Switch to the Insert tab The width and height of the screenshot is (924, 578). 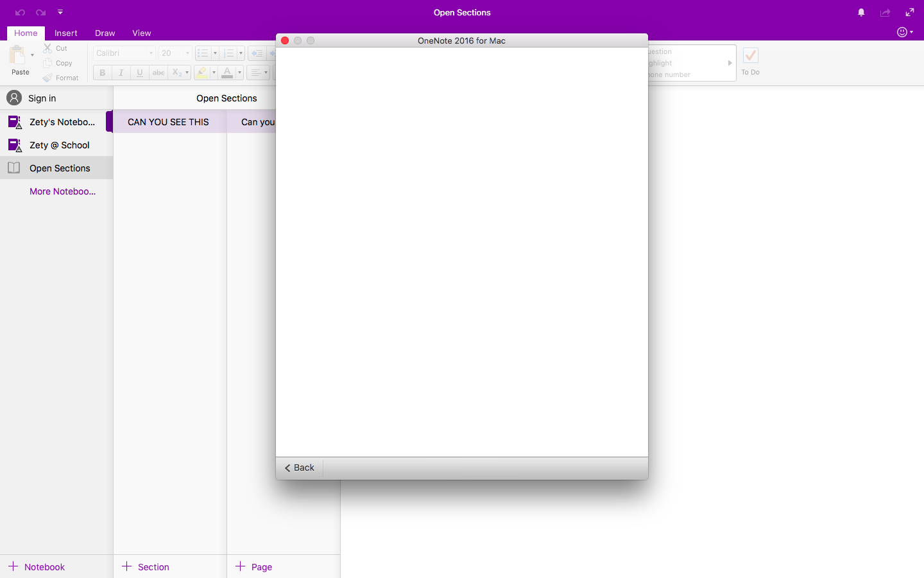click(66, 33)
